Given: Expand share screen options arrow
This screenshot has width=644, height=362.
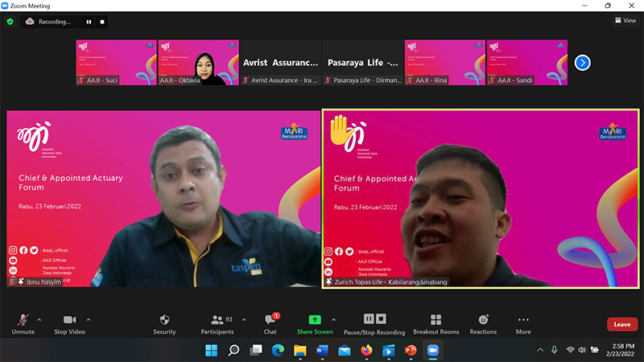Looking at the screenshot, I should (x=333, y=319).
